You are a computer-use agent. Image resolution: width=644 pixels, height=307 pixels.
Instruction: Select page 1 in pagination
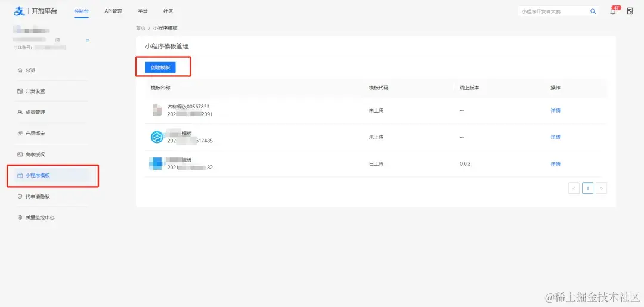click(588, 188)
